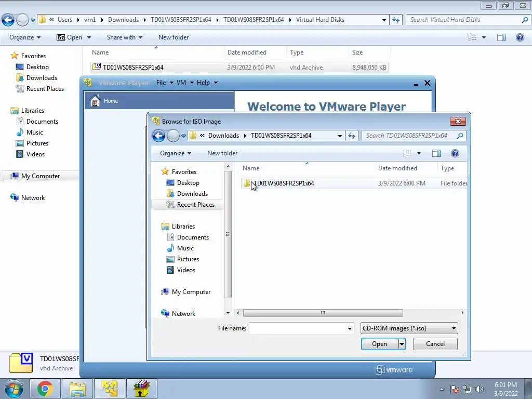Click the horizontal scrollbar in the file list
Image resolution: width=532 pixels, height=399 pixels.
[x=323, y=313]
